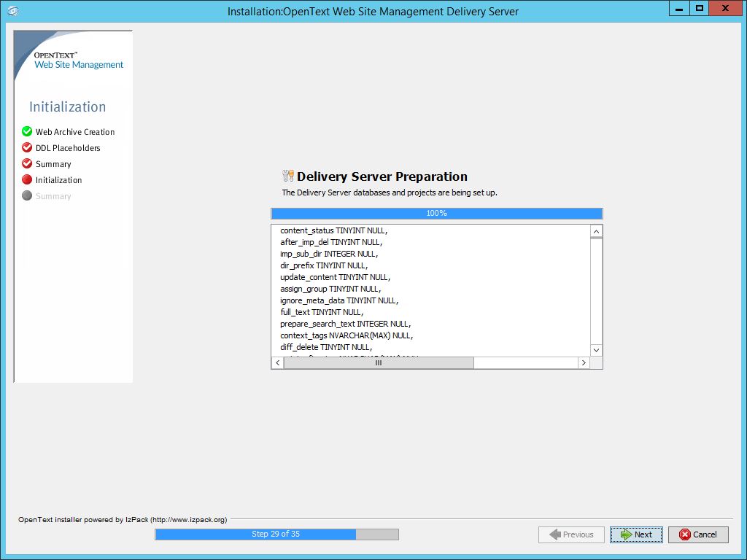Click the Step 29 of 35 progress bar
Screen dimensions: 747x560
tap(276, 534)
